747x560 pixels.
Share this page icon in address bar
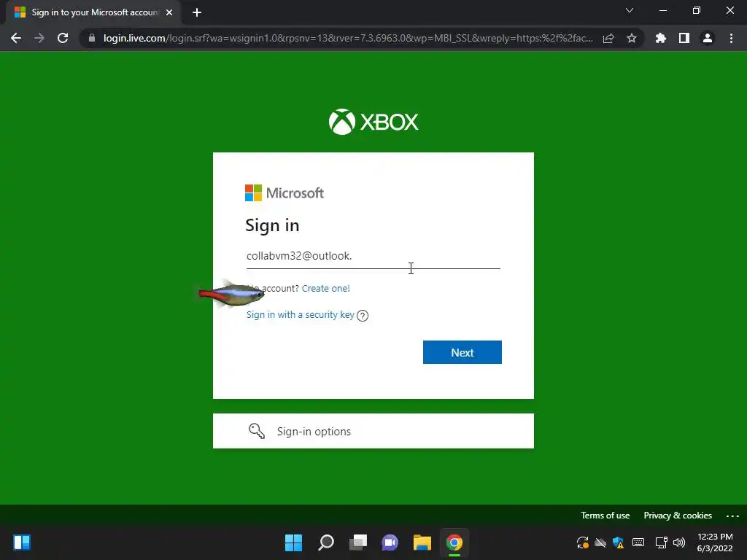608,38
